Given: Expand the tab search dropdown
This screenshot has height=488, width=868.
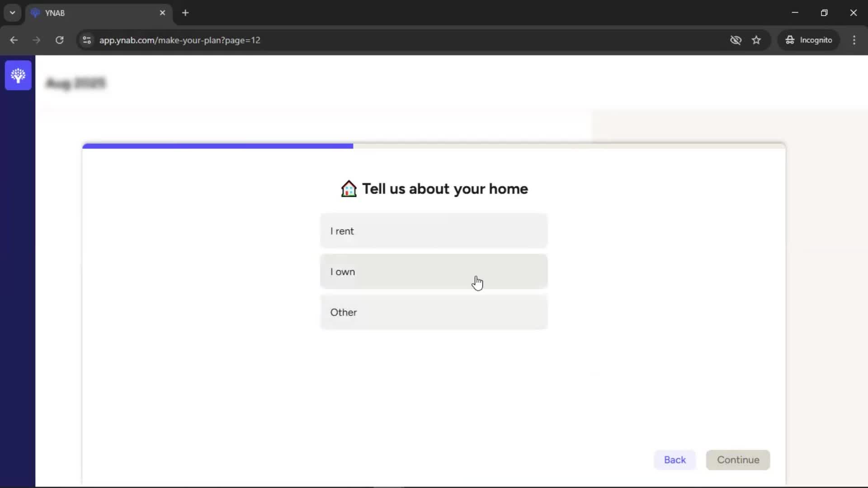Looking at the screenshot, I should pos(13,13).
